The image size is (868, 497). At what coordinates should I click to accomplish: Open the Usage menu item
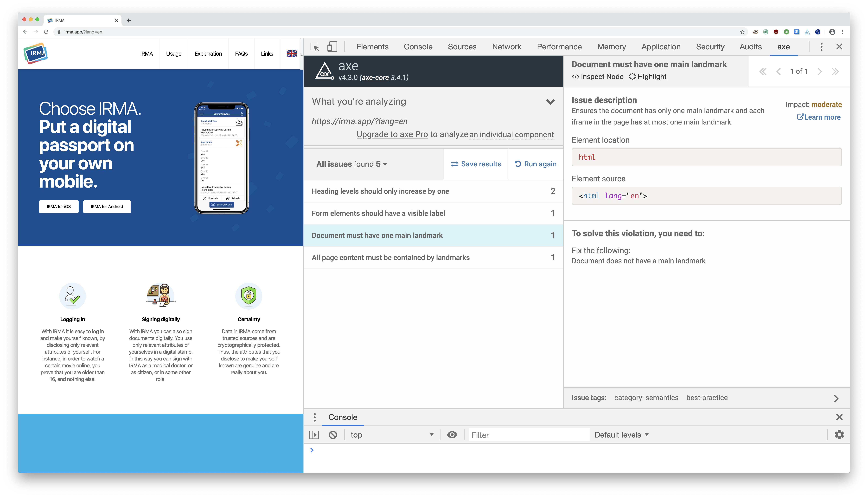174,54
